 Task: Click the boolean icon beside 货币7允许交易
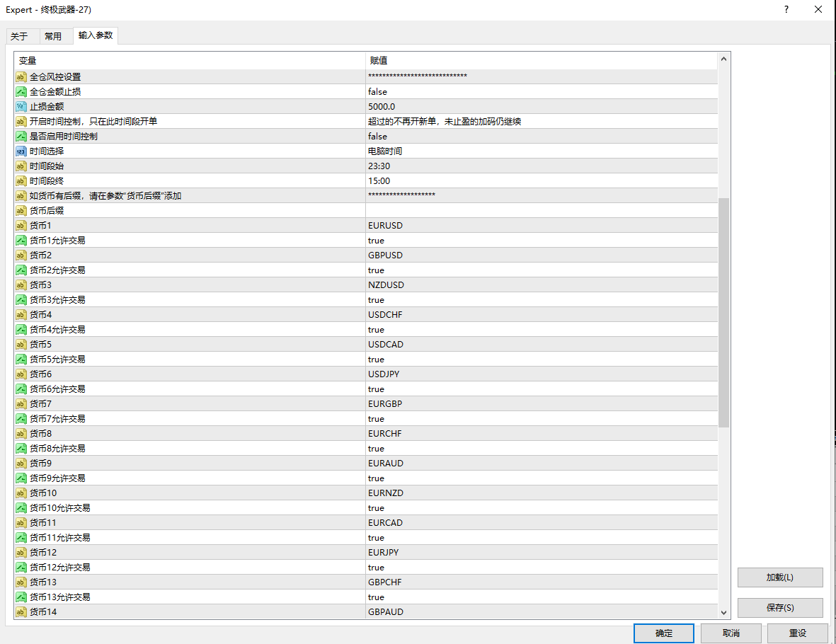pos(21,419)
